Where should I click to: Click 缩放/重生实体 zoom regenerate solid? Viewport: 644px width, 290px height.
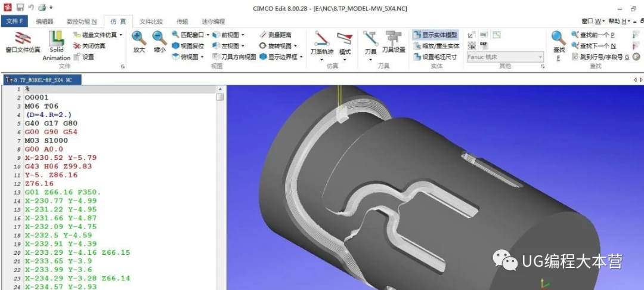(x=436, y=46)
